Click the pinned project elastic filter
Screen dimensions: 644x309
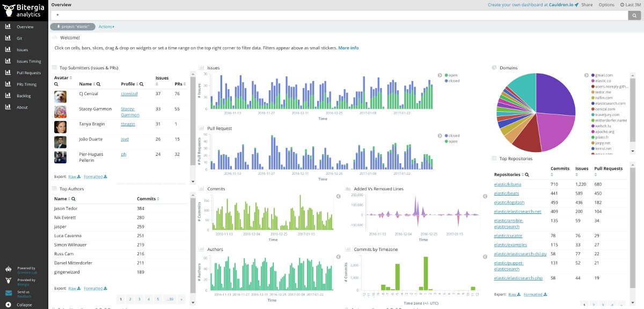(x=73, y=26)
